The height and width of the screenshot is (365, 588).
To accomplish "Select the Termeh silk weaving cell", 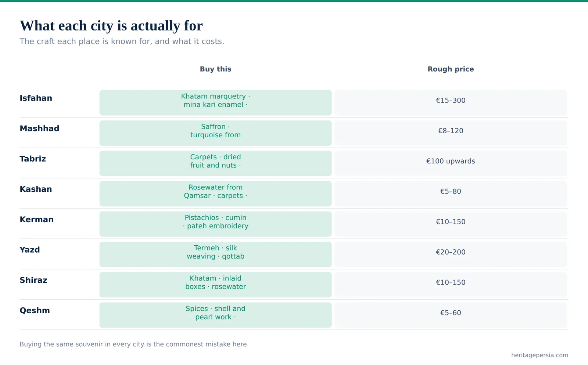I will click(215, 254).
